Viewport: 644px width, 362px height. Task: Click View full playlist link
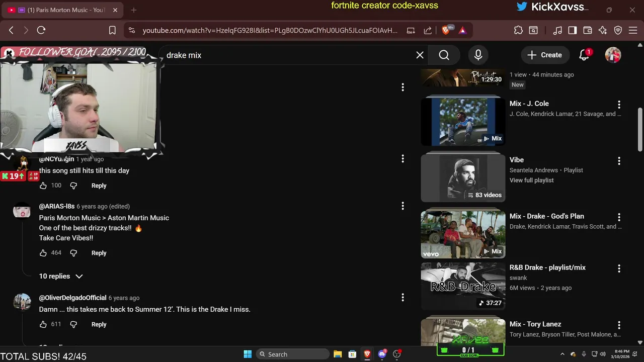point(531,180)
